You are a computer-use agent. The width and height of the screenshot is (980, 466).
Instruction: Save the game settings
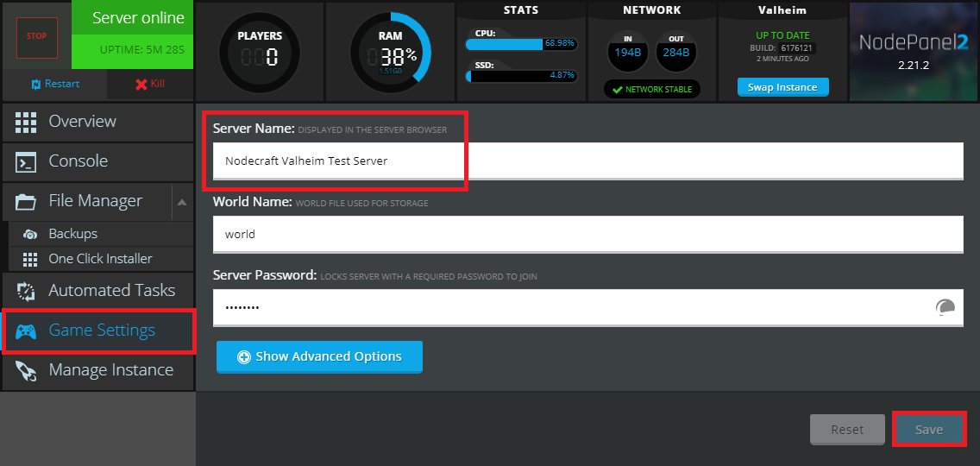pyautogui.click(x=928, y=430)
